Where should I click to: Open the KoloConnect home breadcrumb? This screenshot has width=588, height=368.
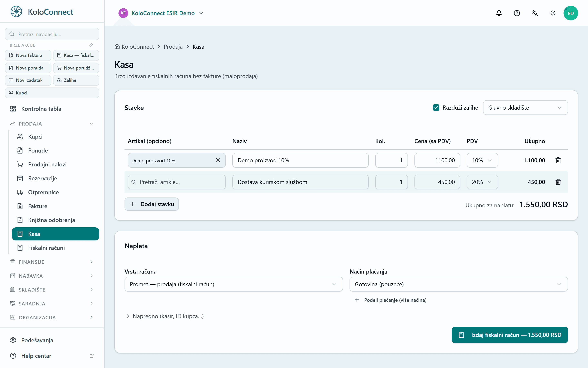coord(134,46)
